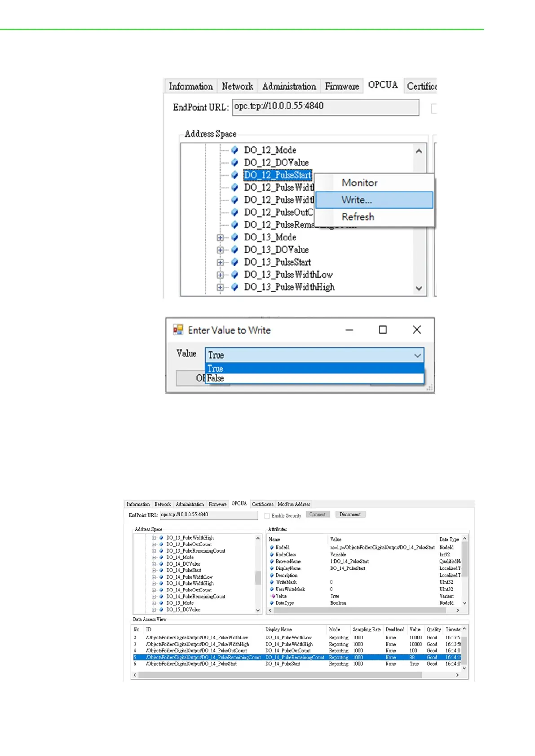Click the WriteMask attribute icon
This screenshot has width=535, height=756.
click(271, 582)
